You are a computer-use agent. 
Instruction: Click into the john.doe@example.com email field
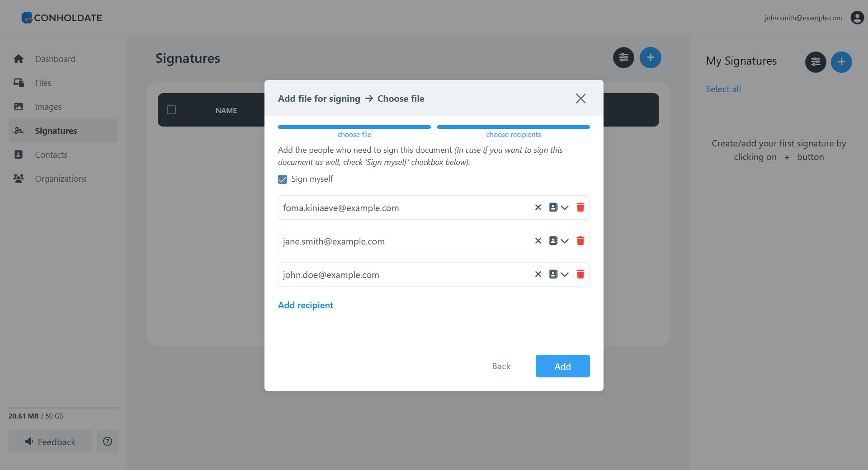pyautogui.click(x=402, y=275)
